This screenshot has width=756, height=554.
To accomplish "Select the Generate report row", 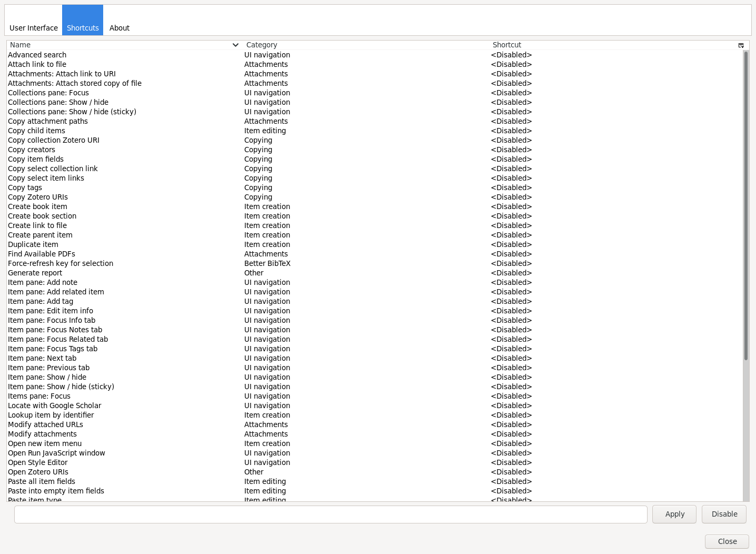I will coord(374,273).
